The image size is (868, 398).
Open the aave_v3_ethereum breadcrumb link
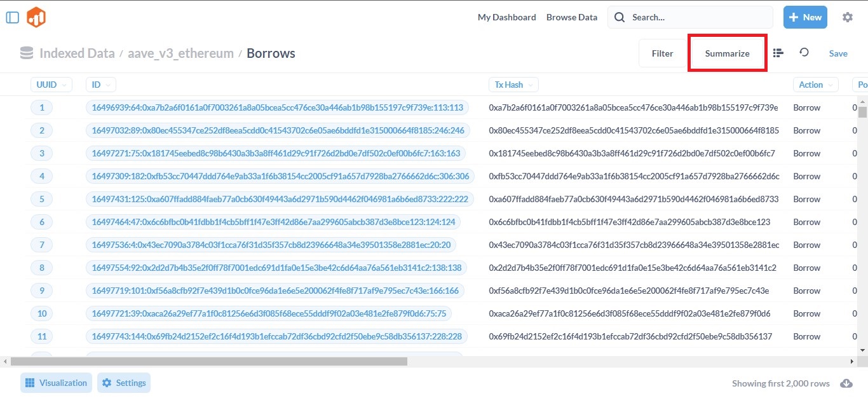coord(180,53)
